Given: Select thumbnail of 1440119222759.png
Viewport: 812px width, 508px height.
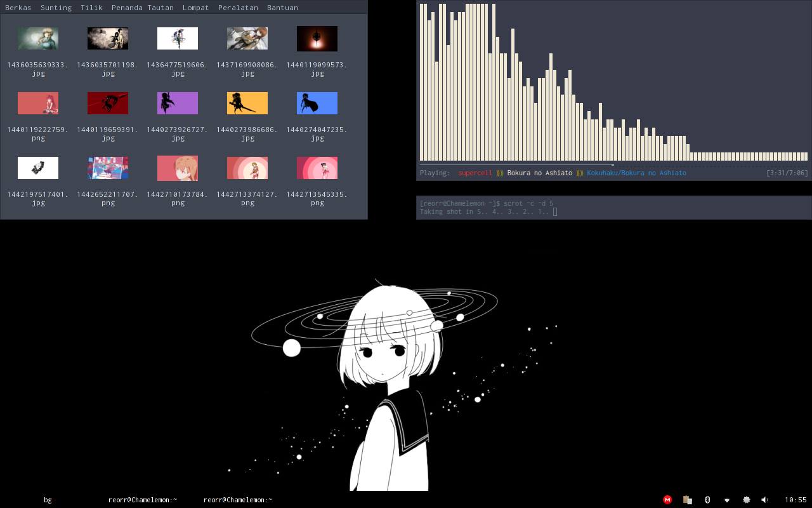Looking at the screenshot, I should 38,104.
